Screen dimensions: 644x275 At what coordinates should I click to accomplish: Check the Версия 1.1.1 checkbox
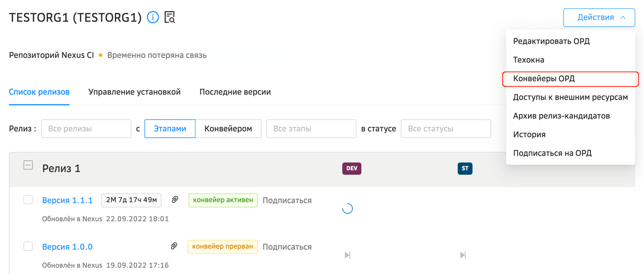(28, 200)
